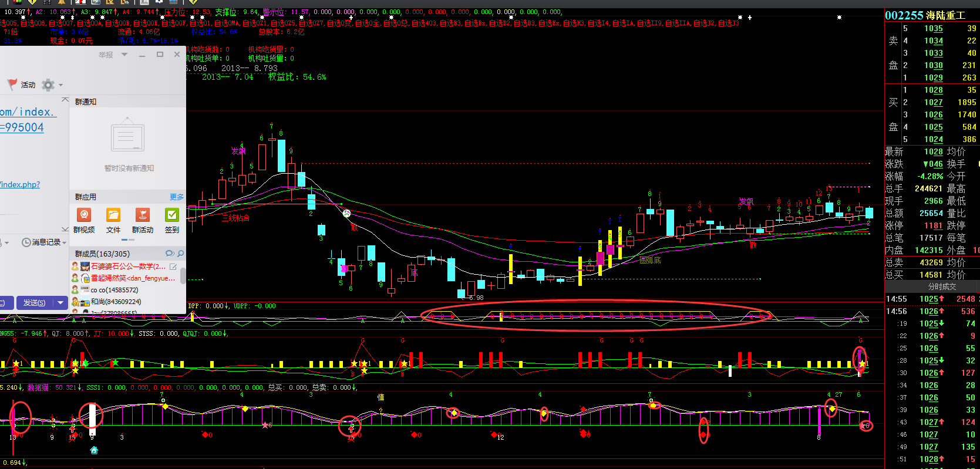The width and height of the screenshot is (980, 469).
Task: Click sell level 5 price 1035
Action: (x=933, y=28)
